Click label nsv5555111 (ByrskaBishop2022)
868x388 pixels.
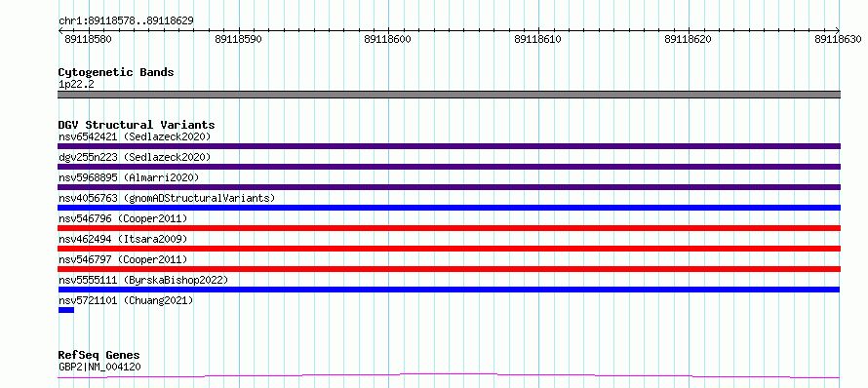143,280
